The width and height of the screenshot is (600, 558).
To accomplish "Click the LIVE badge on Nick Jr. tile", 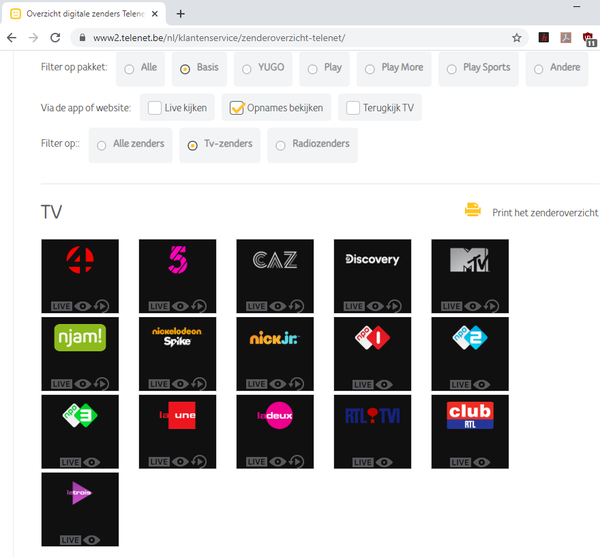I will (x=256, y=384).
